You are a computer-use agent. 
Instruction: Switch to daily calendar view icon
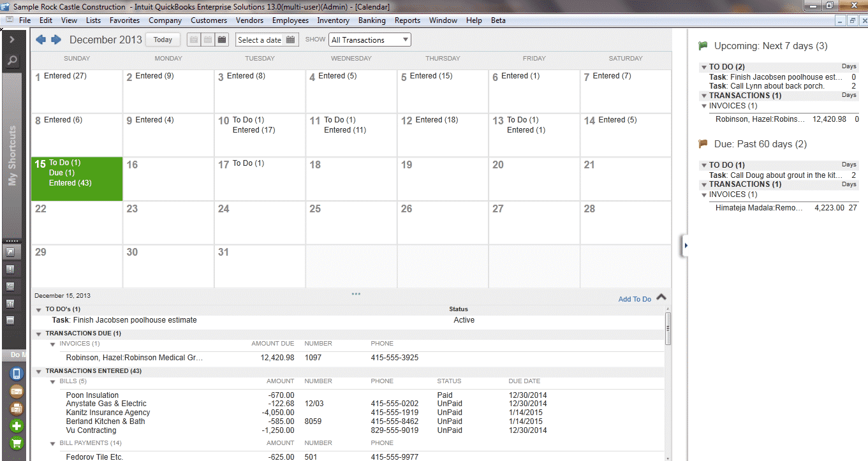[x=193, y=40]
